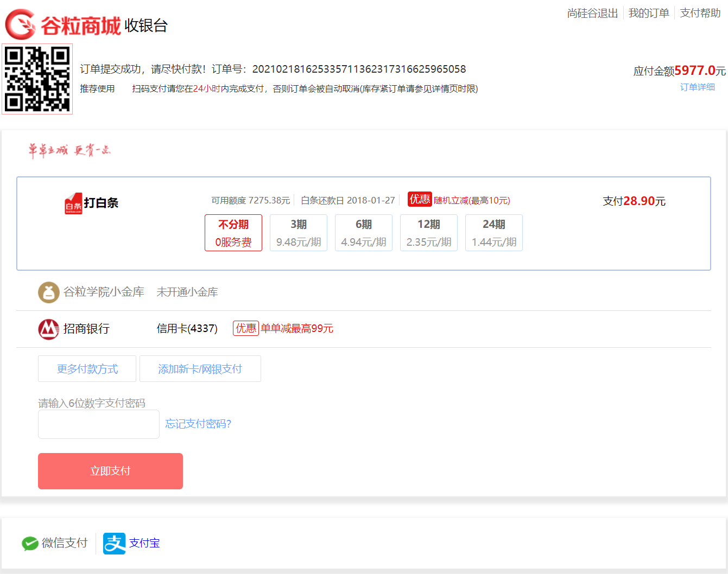Viewport: 728px width, 574px height.
Task: Choose 微信支付 text label
Action: [x=65, y=543]
